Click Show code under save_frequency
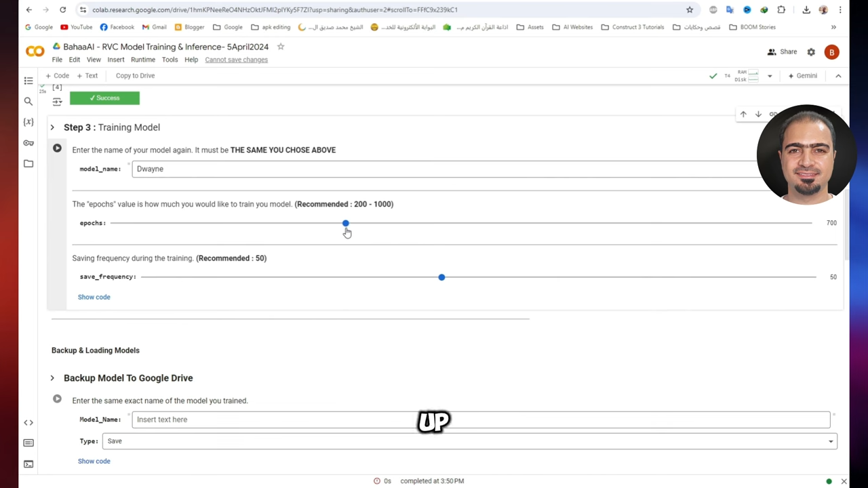 coord(94,297)
